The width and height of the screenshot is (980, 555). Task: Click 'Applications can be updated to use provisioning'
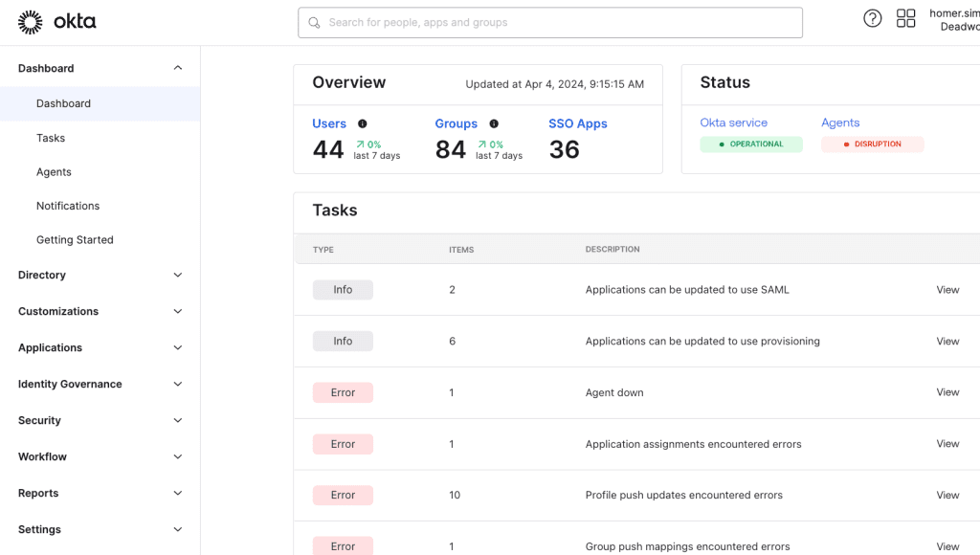pos(702,341)
